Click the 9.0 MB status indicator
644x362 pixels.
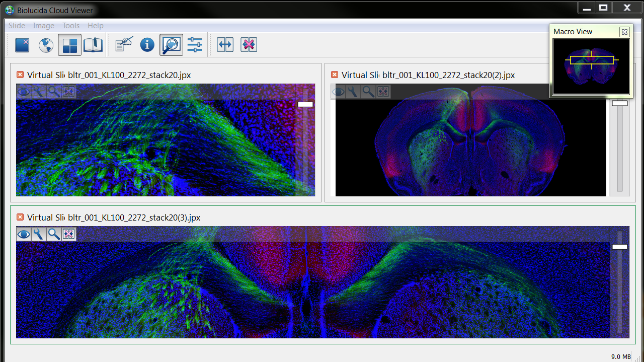(x=621, y=356)
